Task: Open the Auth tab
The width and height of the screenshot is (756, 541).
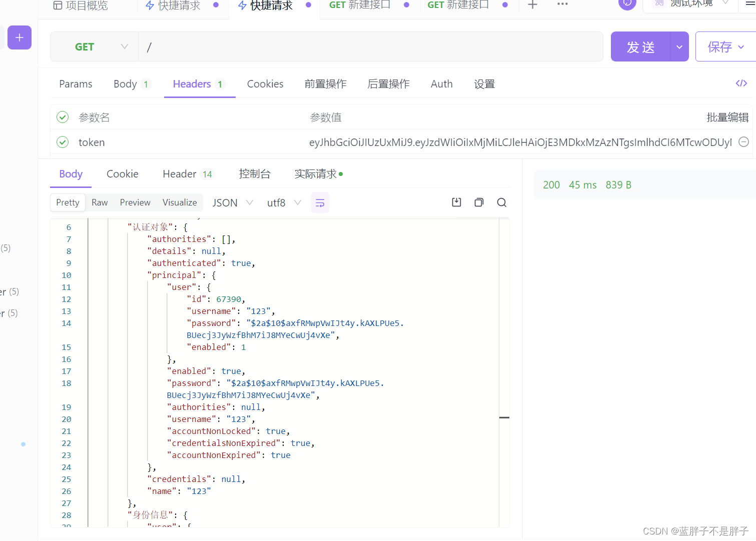Action: coord(442,83)
